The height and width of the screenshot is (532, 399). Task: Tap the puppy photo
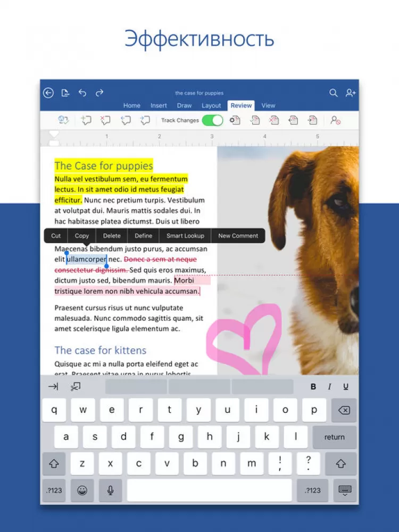point(288,261)
